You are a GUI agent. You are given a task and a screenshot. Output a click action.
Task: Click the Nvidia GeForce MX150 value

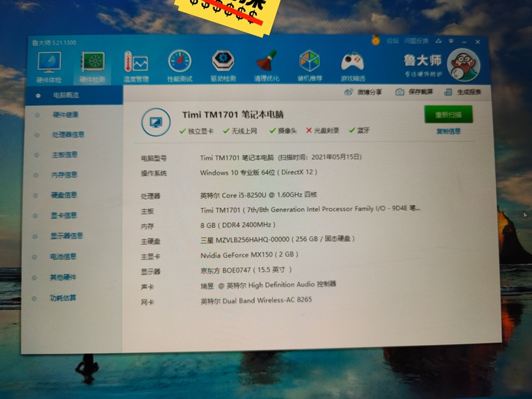tap(249, 254)
